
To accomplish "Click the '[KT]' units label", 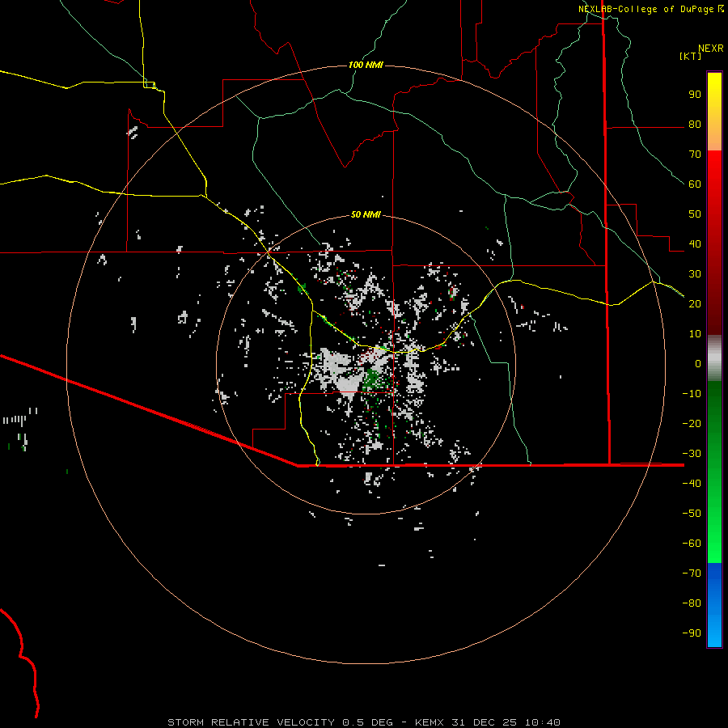I will [x=691, y=56].
